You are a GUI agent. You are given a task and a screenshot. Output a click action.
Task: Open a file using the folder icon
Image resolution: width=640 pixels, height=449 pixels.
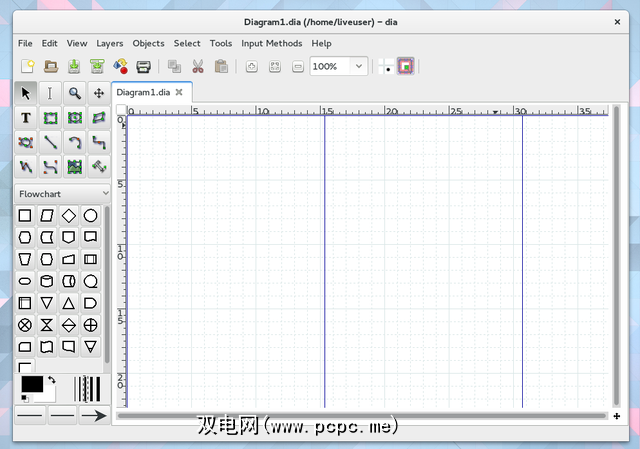tap(51, 66)
